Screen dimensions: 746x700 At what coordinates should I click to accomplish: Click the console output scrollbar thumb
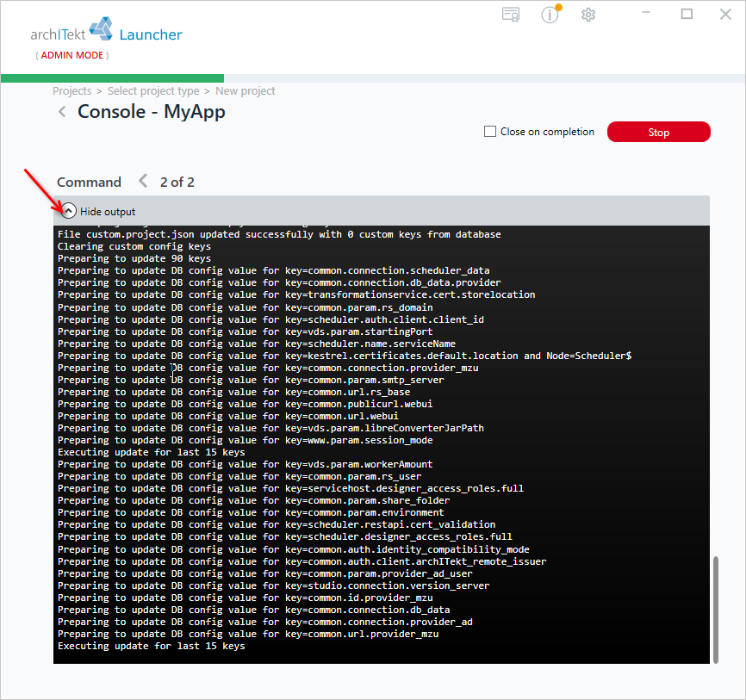716,610
